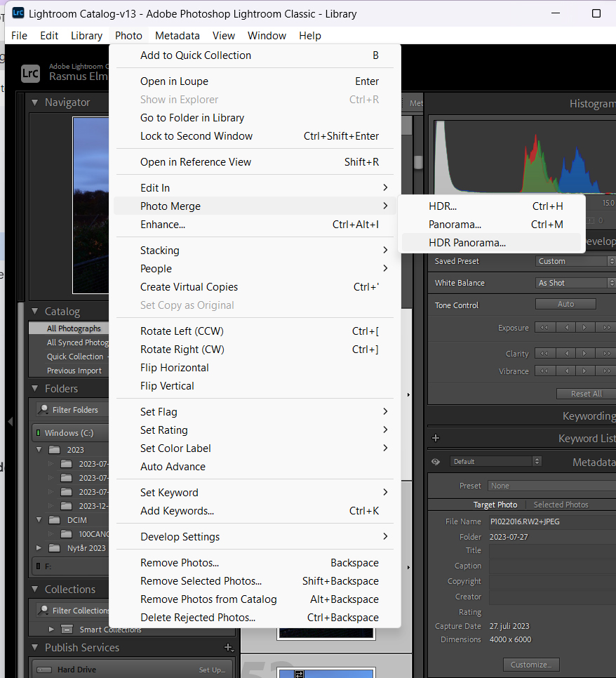Choose Rotate Left (CCW) menu item

182,331
